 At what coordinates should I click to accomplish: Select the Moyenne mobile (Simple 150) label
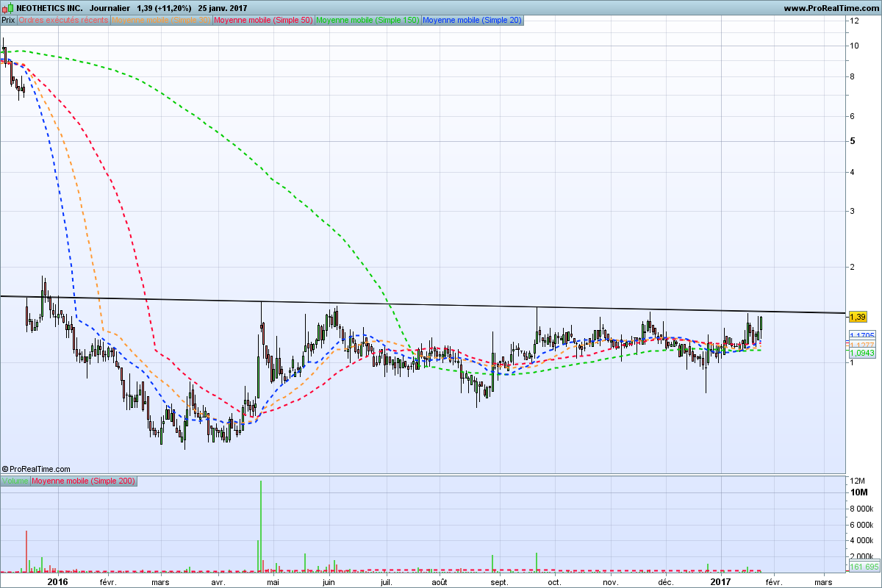click(x=367, y=20)
